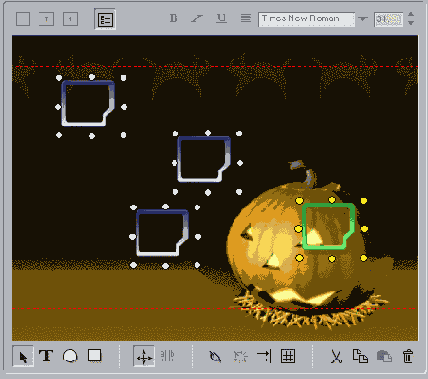Select the ellipse shape tool
The width and height of the screenshot is (428, 379).
pos(70,356)
